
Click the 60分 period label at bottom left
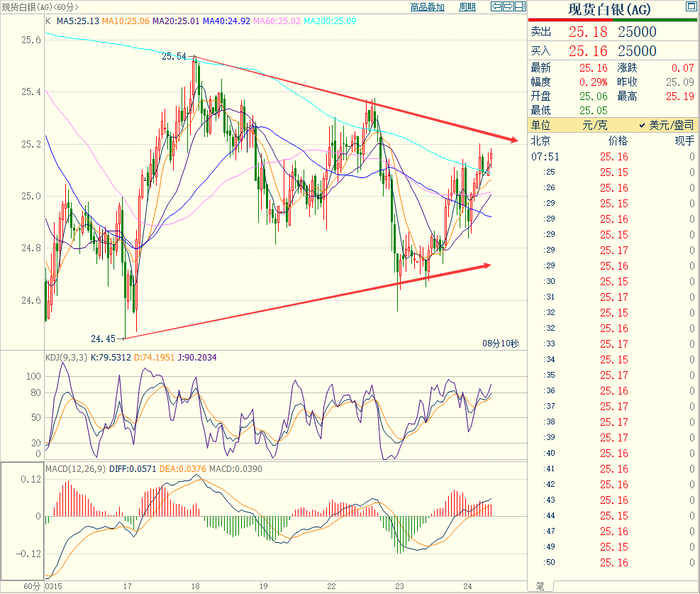[x=32, y=587]
